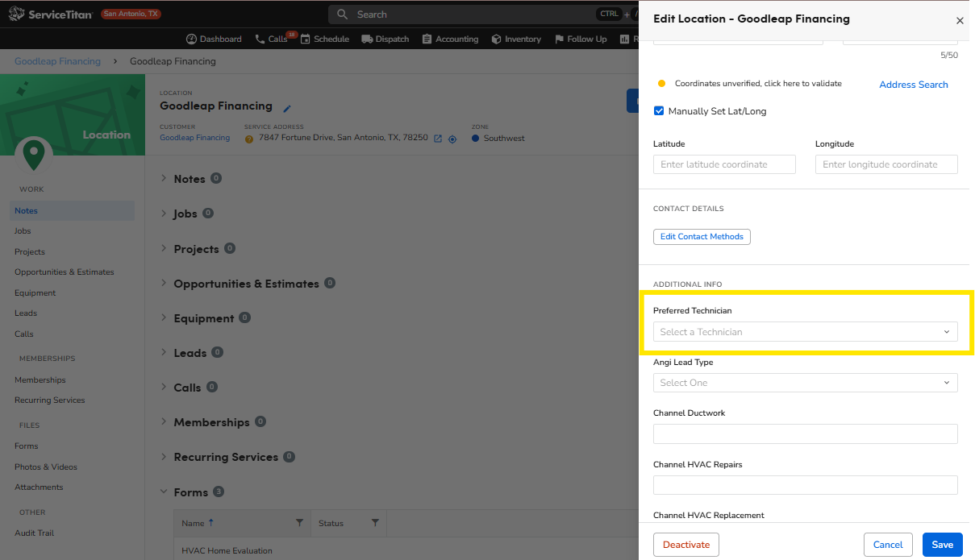Expand the Jobs section
The height and width of the screenshot is (560, 975).
[x=164, y=214]
